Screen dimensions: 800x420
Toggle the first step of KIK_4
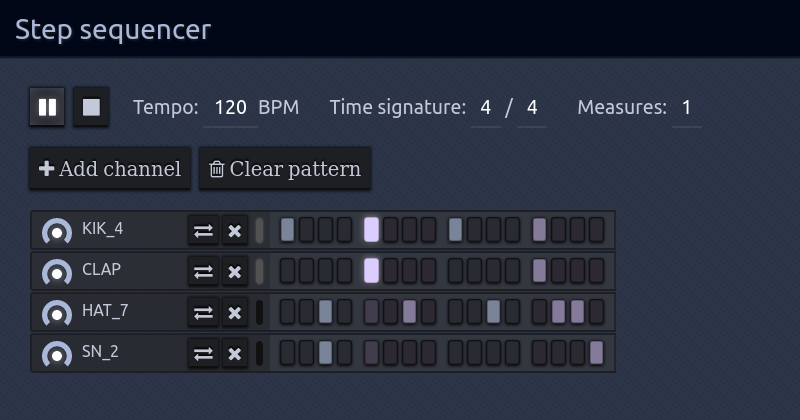tap(287, 230)
